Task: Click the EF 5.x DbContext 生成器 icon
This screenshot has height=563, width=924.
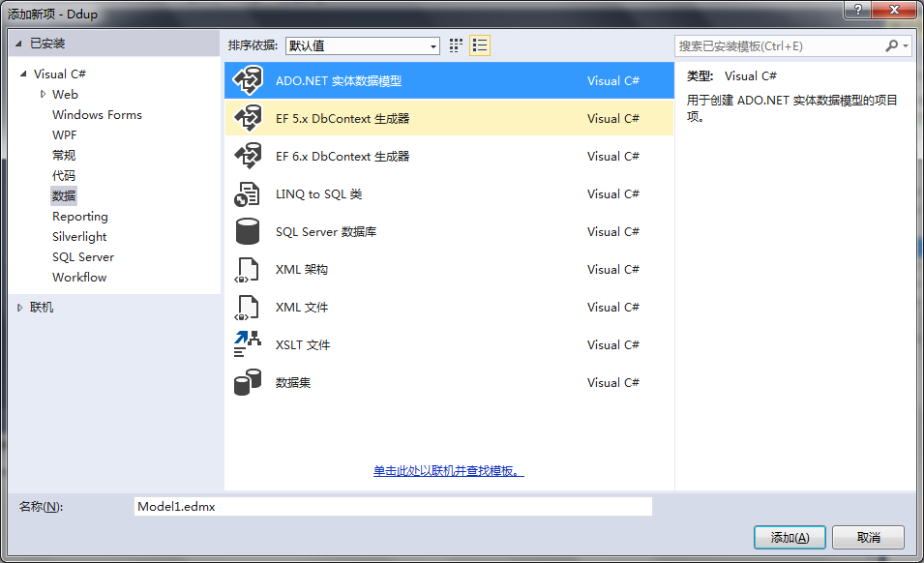Action: (x=248, y=118)
